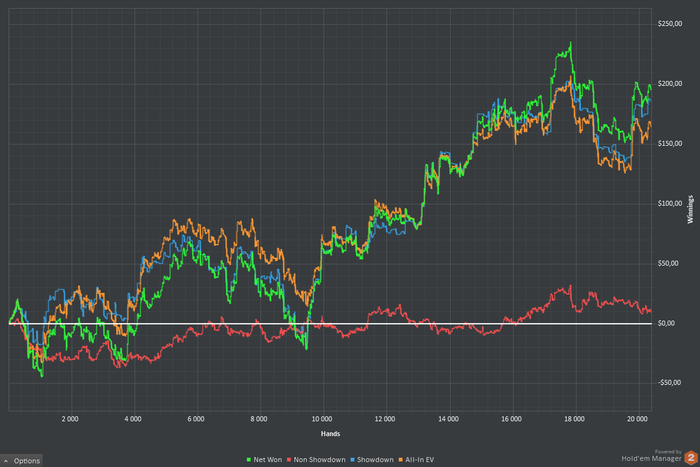The image size is (700, 467).
Task: Click the Hands axis title
Action: click(330, 434)
